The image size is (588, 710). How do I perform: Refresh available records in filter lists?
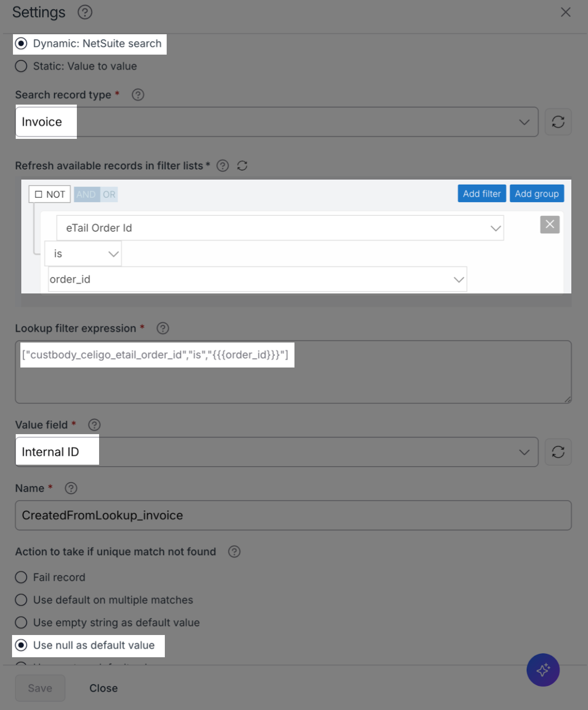pos(242,166)
